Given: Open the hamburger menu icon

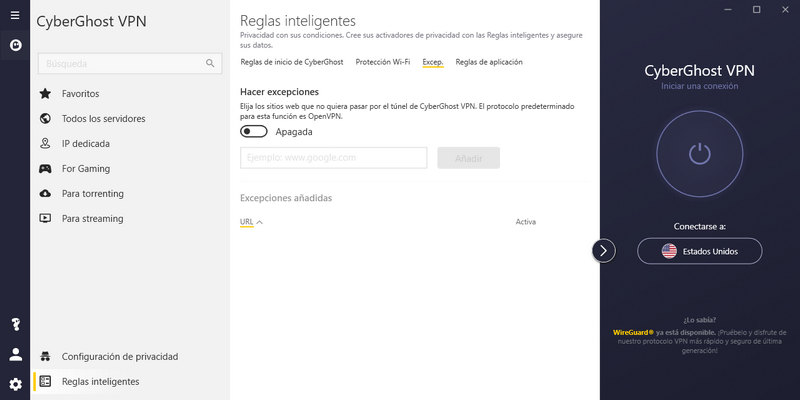Looking at the screenshot, I should click(x=15, y=15).
